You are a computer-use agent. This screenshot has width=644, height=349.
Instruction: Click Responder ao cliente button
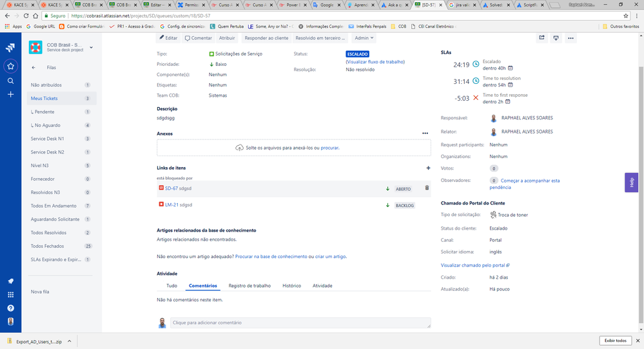pyautogui.click(x=266, y=38)
